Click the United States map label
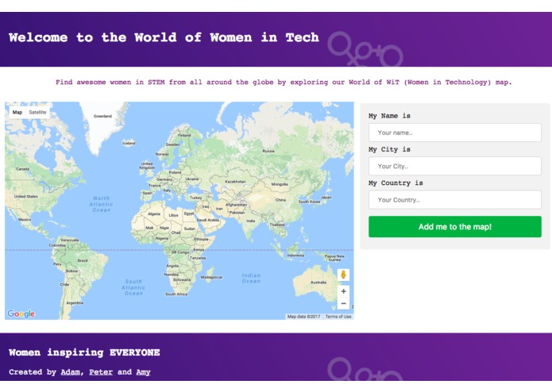 click(x=26, y=196)
